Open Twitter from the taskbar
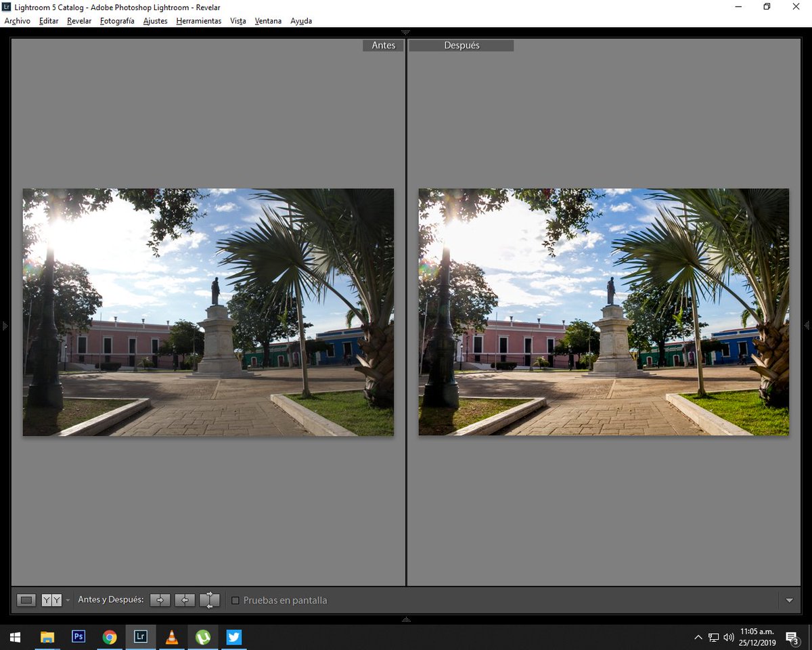The height and width of the screenshot is (650, 812). [234, 637]
